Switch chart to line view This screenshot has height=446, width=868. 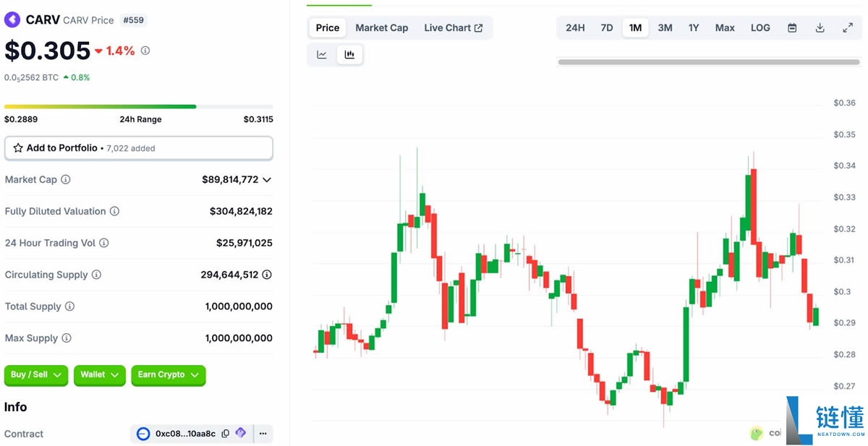click(321, 53)
